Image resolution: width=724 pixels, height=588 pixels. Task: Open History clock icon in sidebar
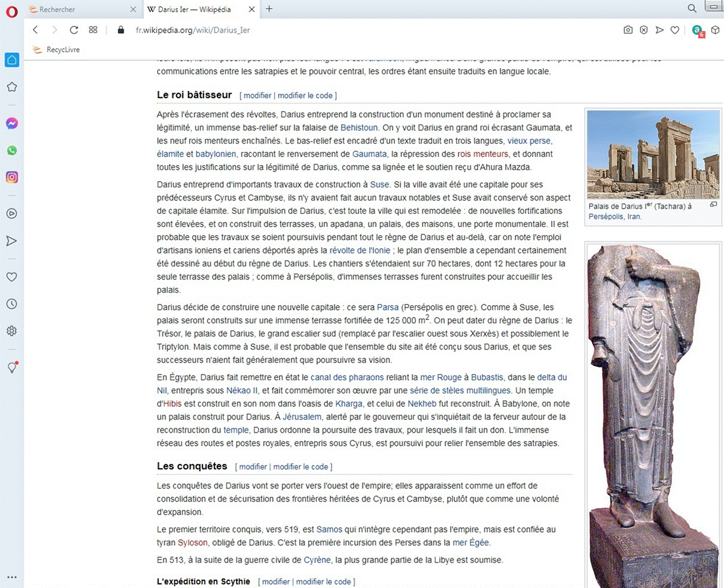[12, 304]
